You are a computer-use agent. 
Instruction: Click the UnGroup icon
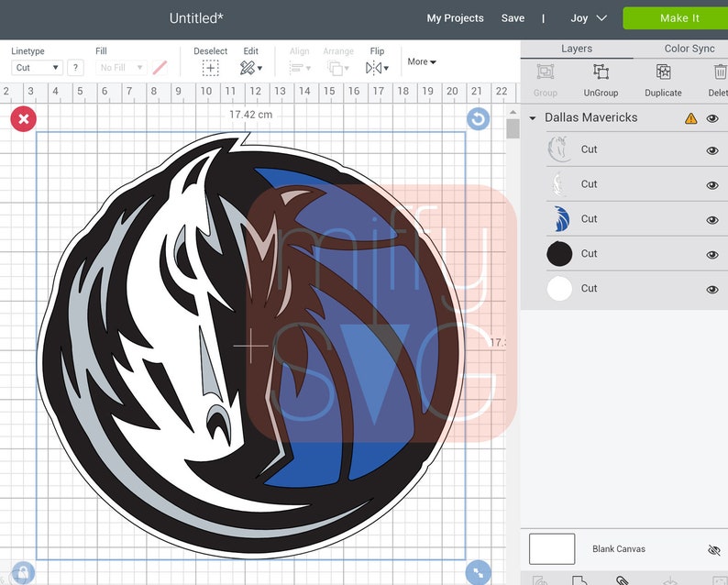pyautogui.click(x=601, y=72)
